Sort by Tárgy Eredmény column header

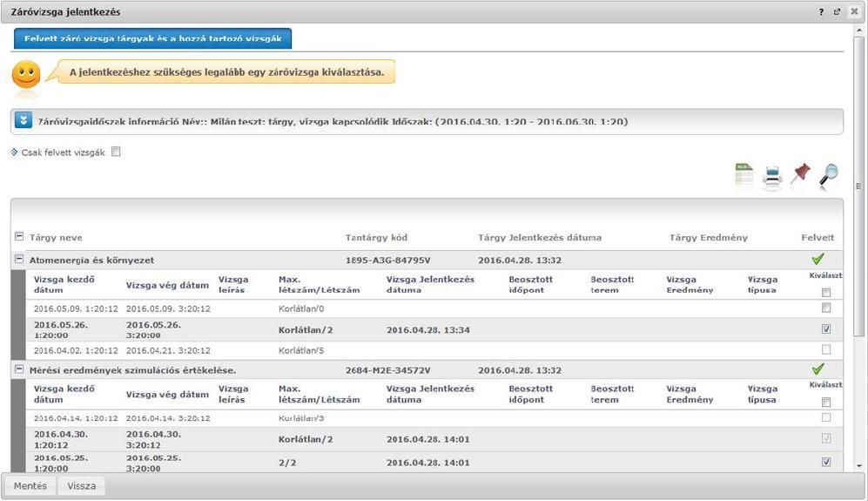click(709, 237)
